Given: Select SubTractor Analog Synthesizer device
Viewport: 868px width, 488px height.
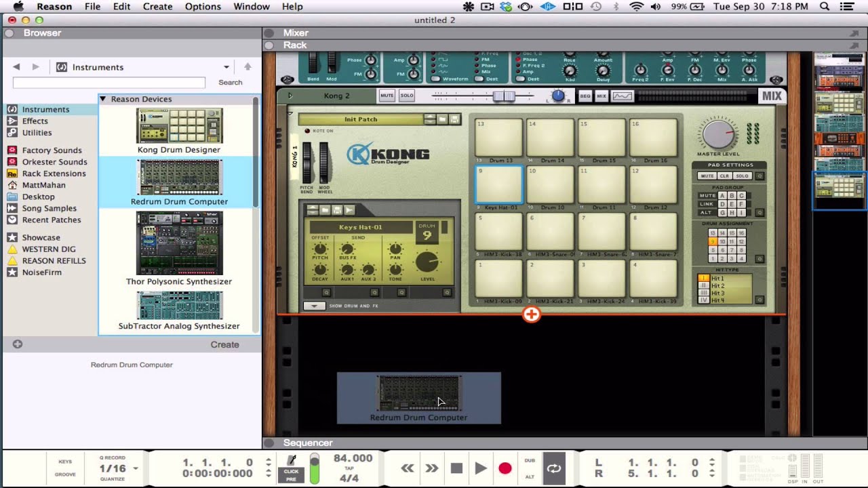Looking at the screenshot, I should 179,311.
